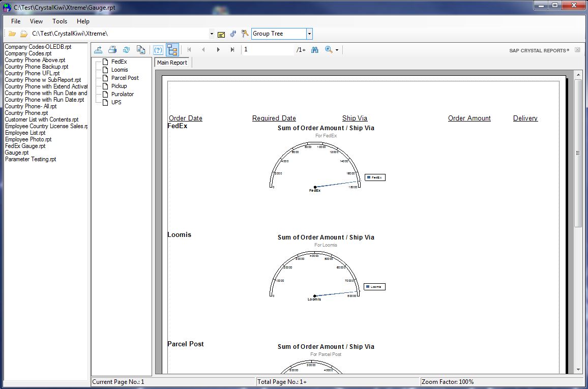Click the report vertical scrollbar thumb
588x389 pixels.
(578, 153)
